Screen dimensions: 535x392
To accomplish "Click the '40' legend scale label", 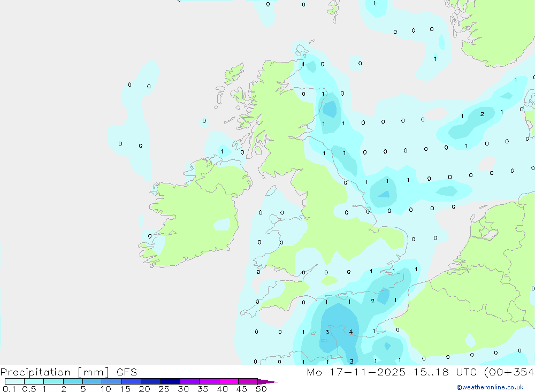I will pos(222,389).
